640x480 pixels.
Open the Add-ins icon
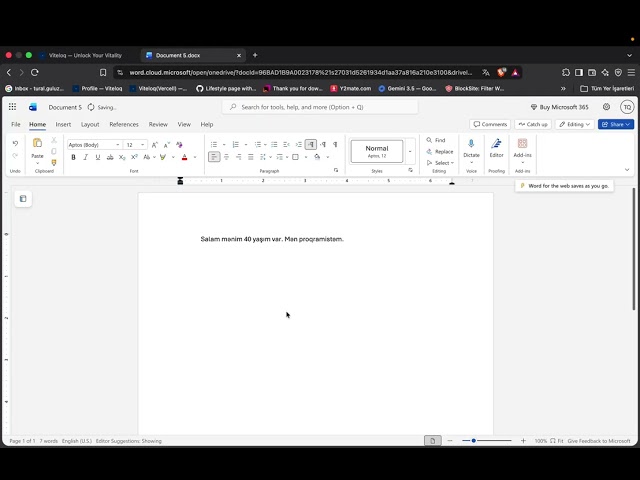click(x=522, y=143)
